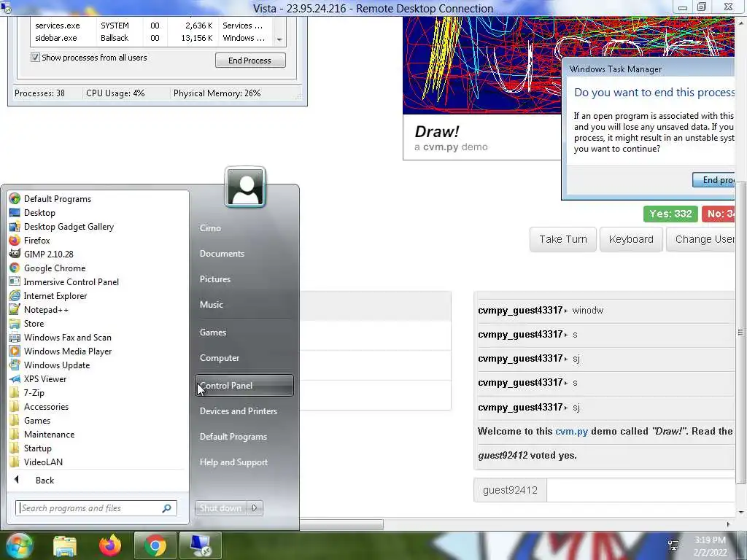Select the sidebar.exe process row
The width and height of the screenshot is (747, 560).
(152, 38)
